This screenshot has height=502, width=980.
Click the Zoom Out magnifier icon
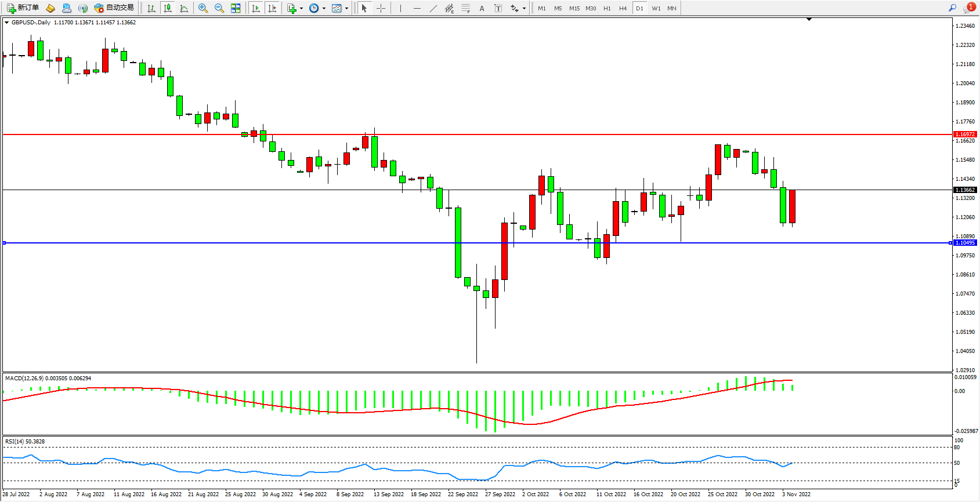click(219, 8)
